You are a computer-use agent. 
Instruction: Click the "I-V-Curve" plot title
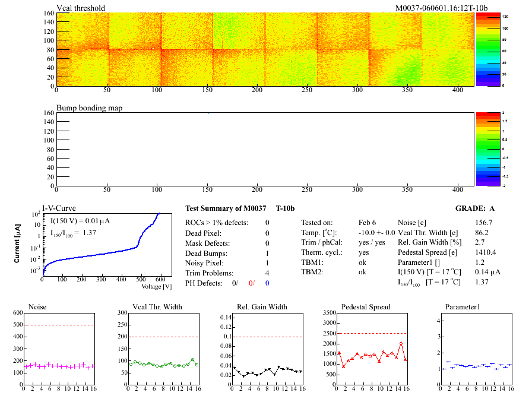58,208
